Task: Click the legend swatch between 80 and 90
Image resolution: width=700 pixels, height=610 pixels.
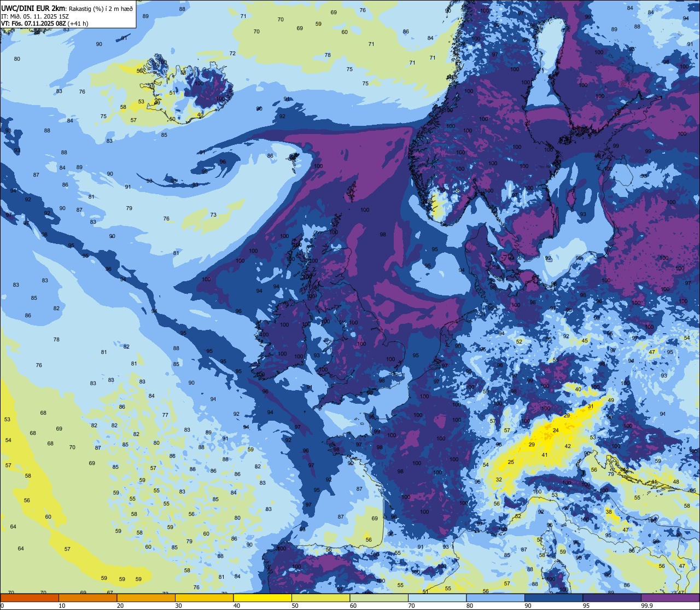Action: click(495, 597)
